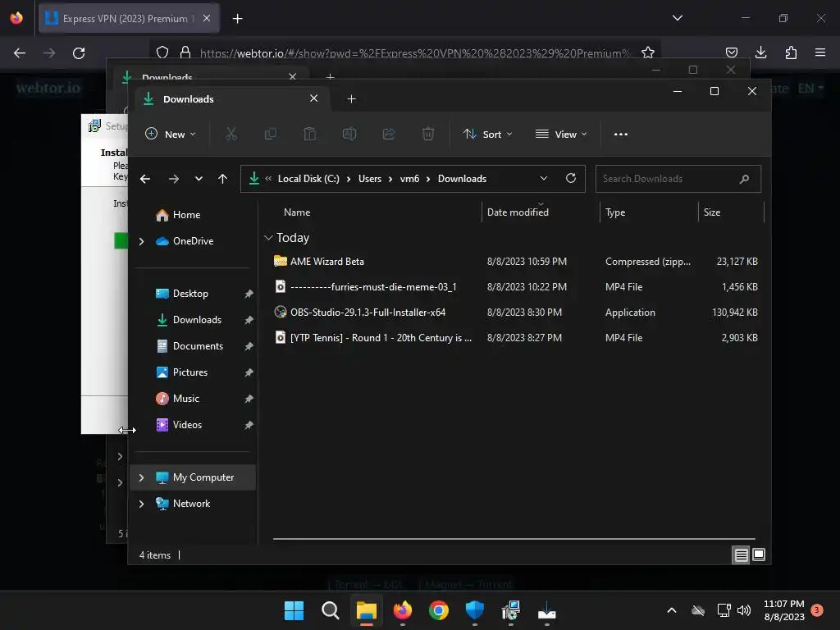The image size is (840, 630).
Task: Select AME Wizard Beta zip file
Action: [x=515, y=262]
